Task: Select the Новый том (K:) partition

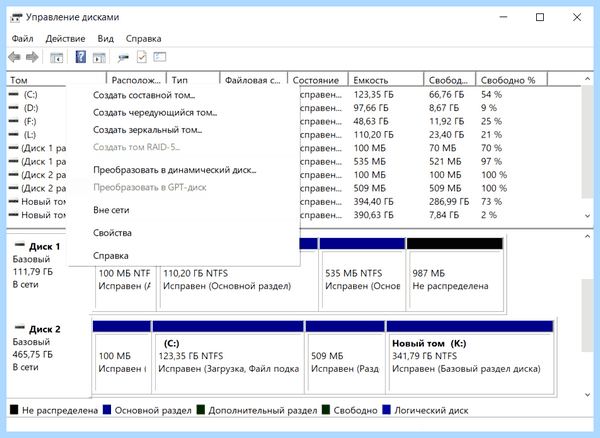Action: coord(470,357)
